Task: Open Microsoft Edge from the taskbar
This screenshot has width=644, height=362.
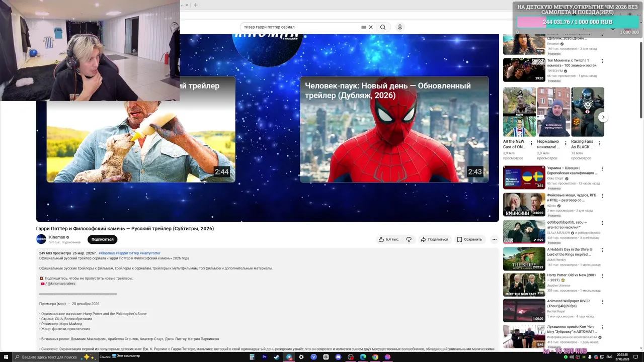Action: 363,357
